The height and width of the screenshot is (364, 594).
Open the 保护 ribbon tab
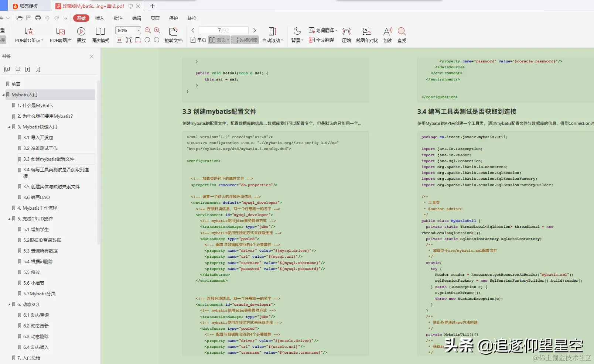click(174, 18)
